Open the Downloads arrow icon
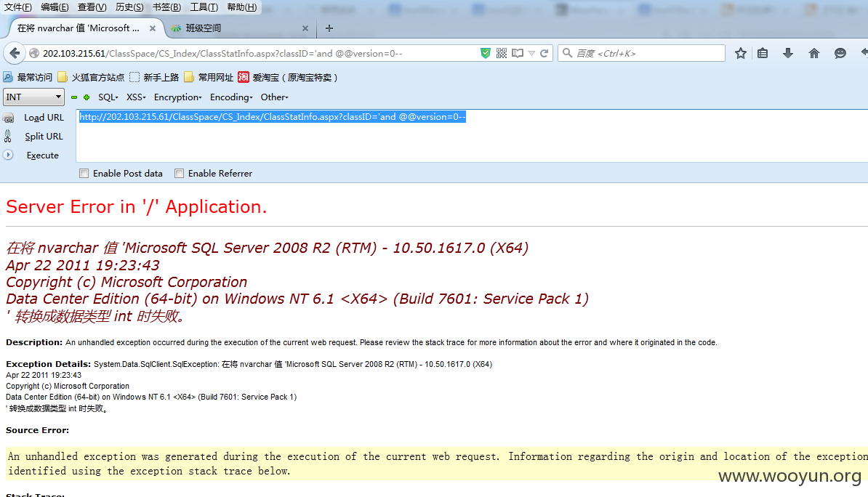The width and height of the screenshot is (868, 497). point(788,53)
